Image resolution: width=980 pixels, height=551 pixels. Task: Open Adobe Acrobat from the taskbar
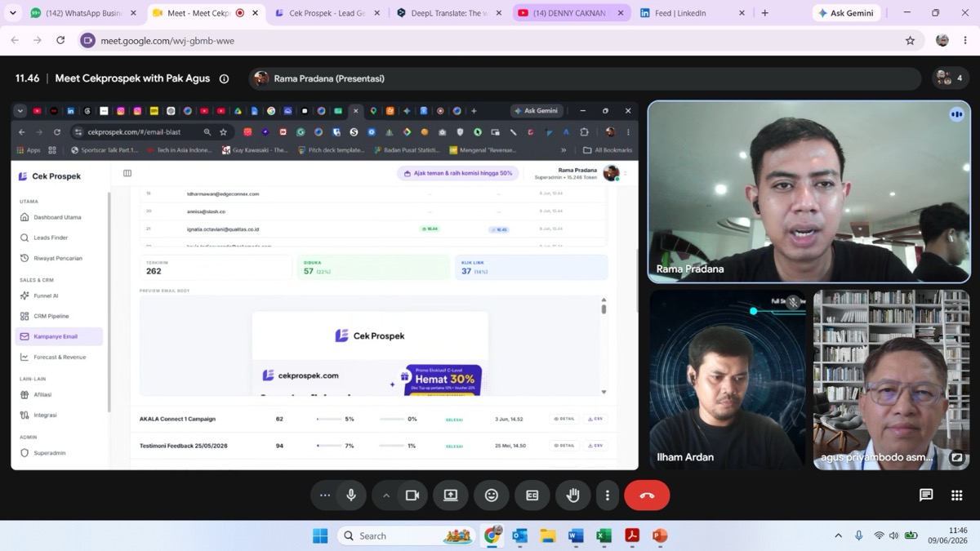pyautogui.click(x=631, y=536)
